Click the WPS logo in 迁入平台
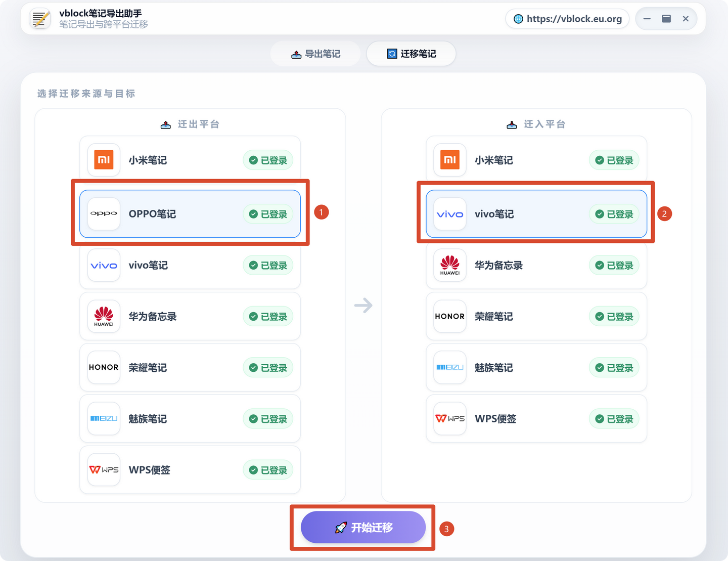This screenshot has width=728, height=561. click(450, 418)
